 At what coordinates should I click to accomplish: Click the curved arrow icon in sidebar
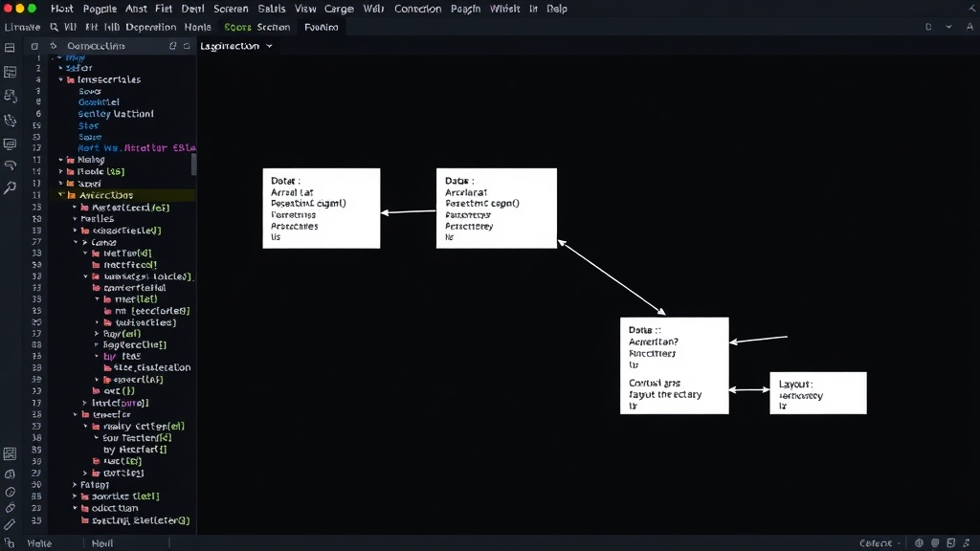coord(10,165)
